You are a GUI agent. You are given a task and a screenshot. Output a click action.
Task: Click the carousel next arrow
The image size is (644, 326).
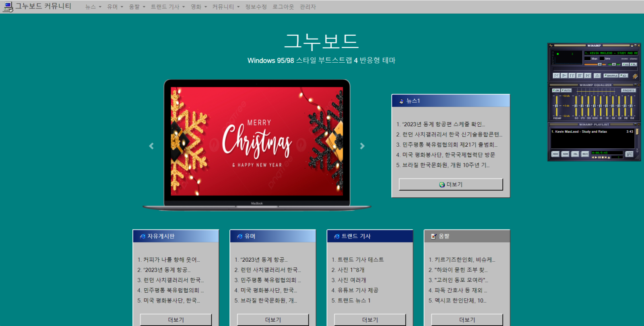pos(362,146)
